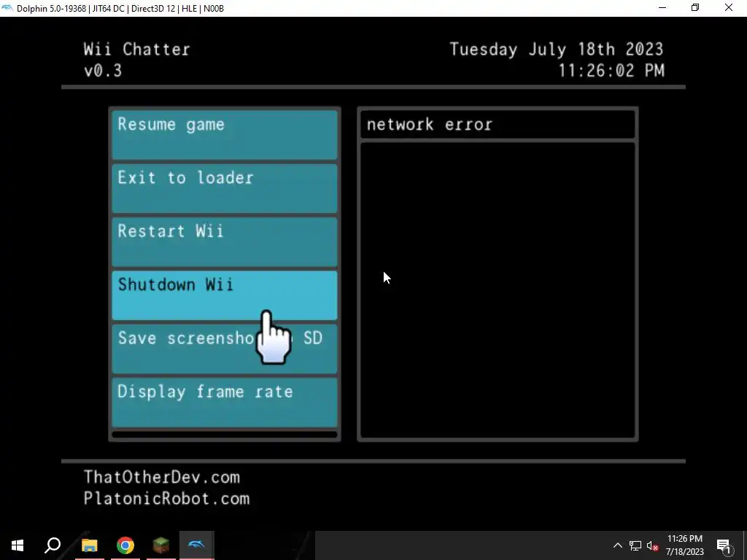Open Windows taskbar search
747x560 pixels.
(x=53, y=545)
